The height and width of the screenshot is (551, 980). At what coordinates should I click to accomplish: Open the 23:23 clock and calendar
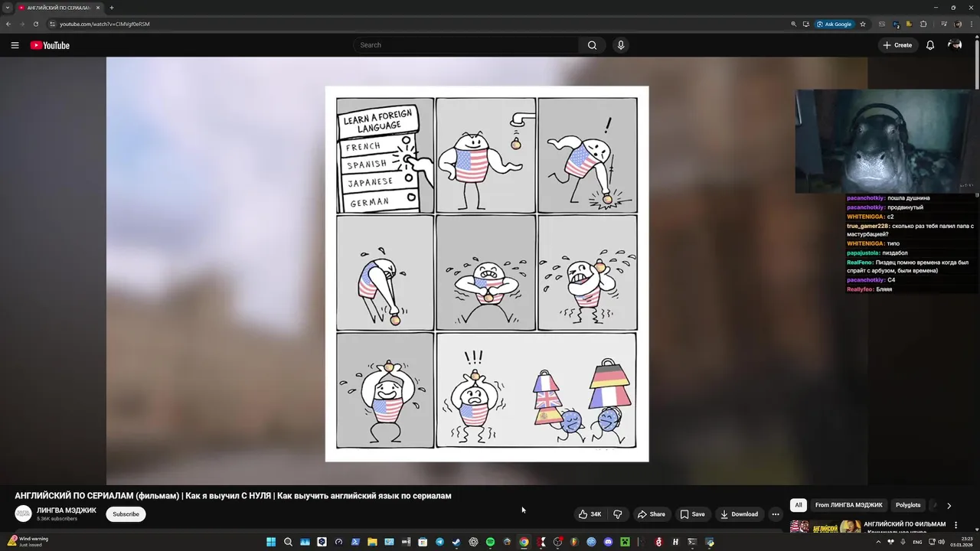point(963,542)
